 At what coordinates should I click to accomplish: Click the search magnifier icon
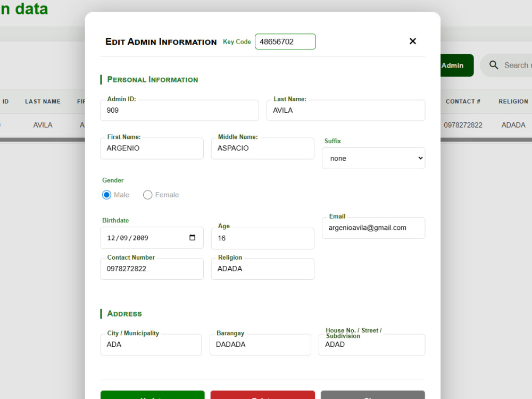(x=494, y=65)
